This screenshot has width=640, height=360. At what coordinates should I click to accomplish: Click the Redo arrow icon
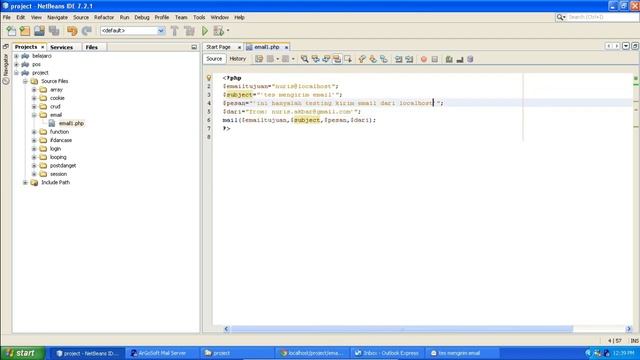click(x=87, y=31)
